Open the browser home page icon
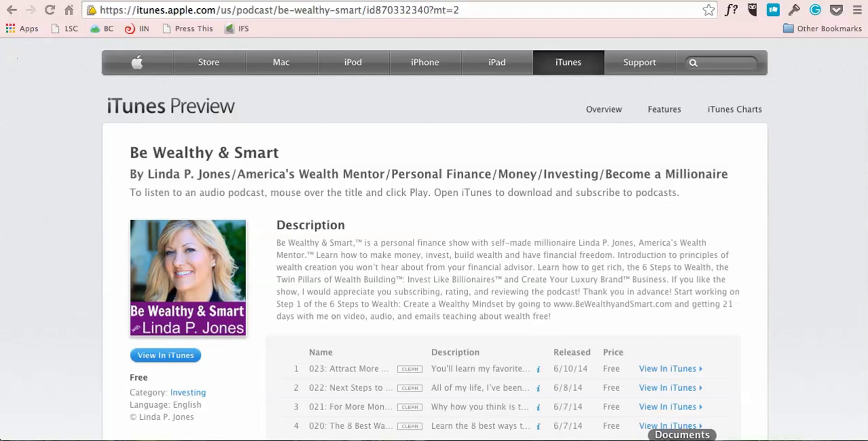This screenshot has height=441, width=868. click(69, 10)
